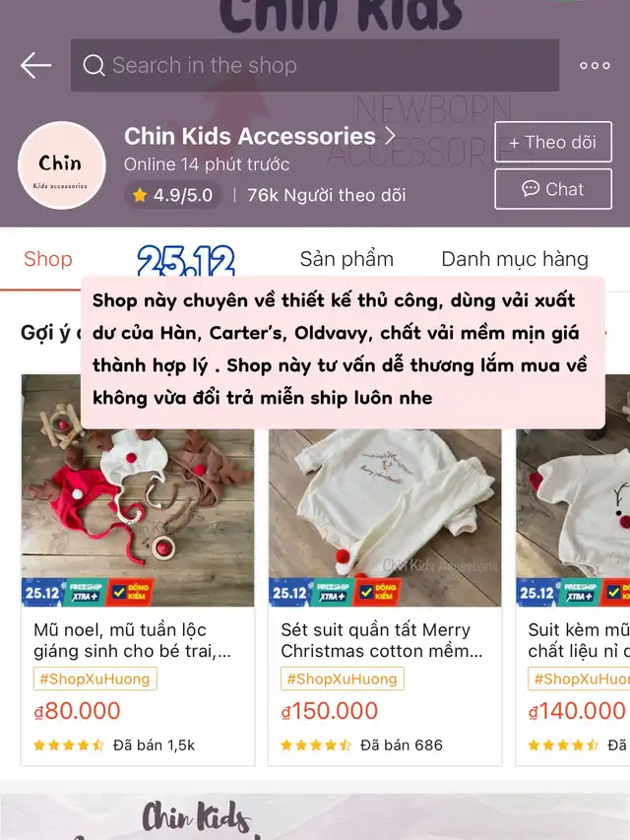Switch to the Sản phẩm tab
Screen dimensions: 630x840
point(346,259)
